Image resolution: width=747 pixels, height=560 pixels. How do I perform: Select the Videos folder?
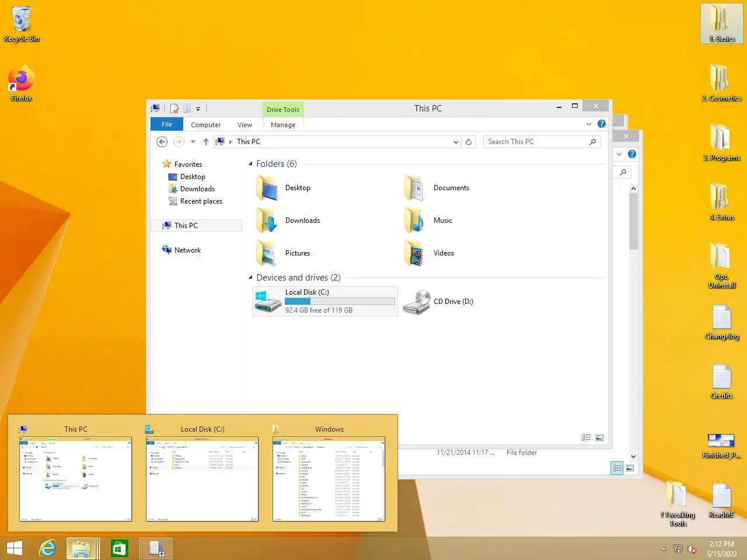point(429,253)
